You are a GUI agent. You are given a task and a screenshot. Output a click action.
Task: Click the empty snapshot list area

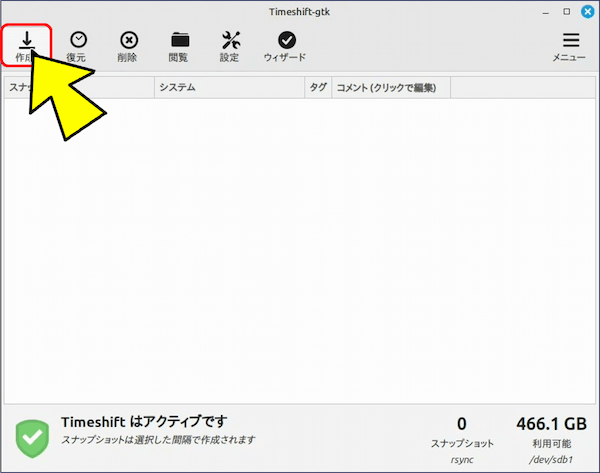click(x=300, y=250)
